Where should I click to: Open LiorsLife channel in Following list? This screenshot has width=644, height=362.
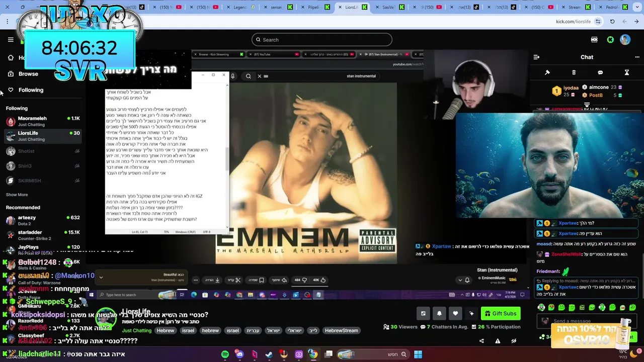coord(43,136)
